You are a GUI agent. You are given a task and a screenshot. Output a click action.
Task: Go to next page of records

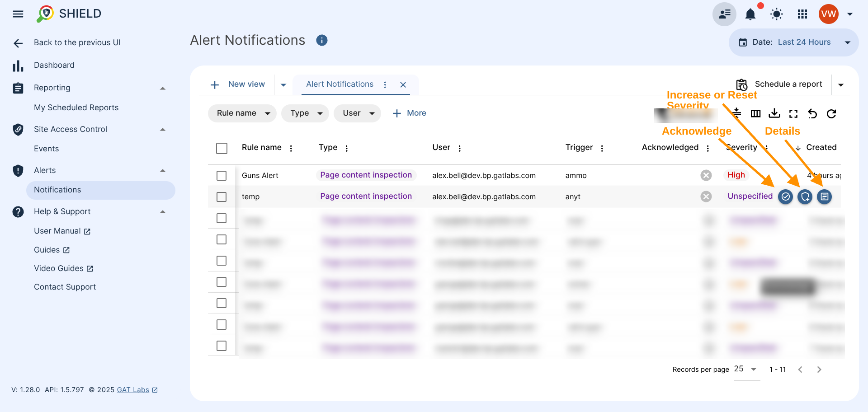pos(819,370)
